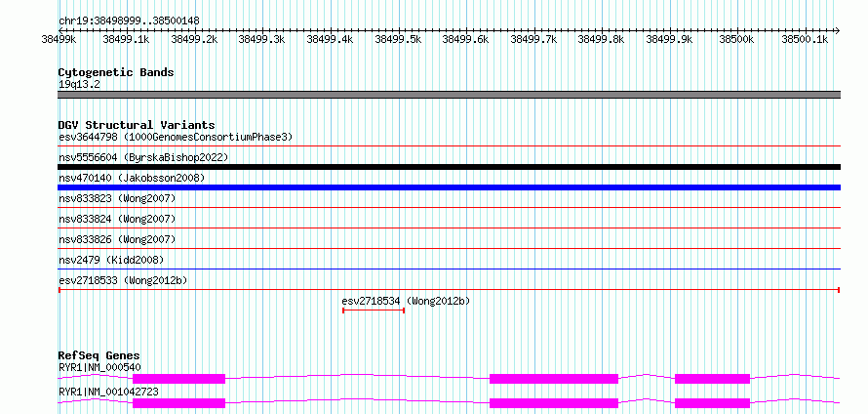Click the widest middle exon of RYR1|NM_001042723

(554, 403)
